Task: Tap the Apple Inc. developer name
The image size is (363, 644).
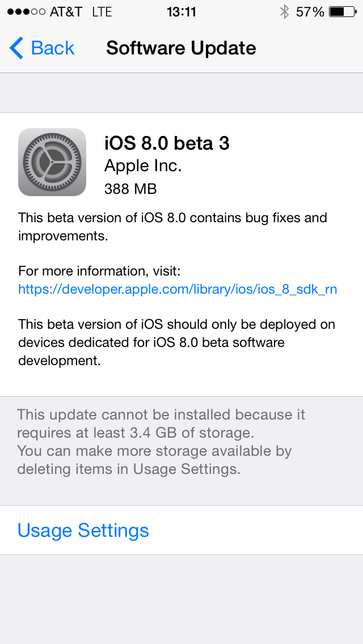Action: (143, 166)
